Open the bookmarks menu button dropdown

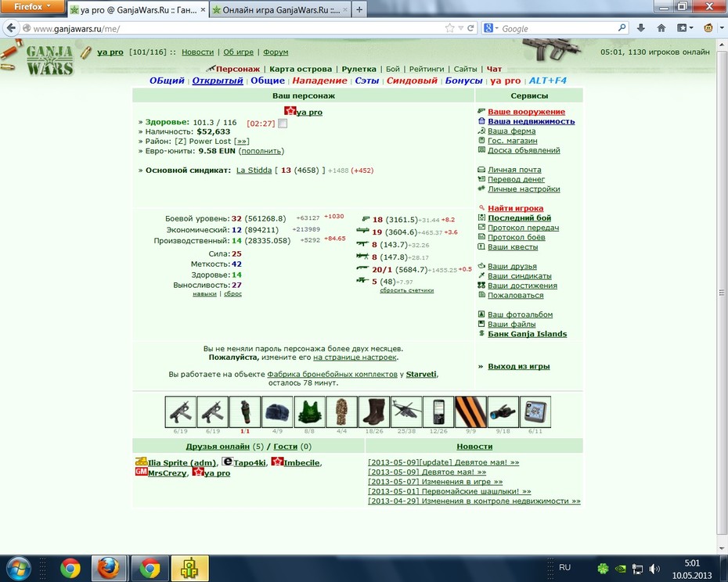tap(685, 28)
